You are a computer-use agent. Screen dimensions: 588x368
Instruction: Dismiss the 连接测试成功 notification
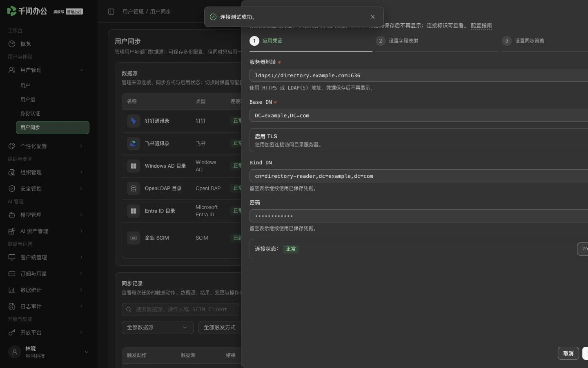pyautogui.click(x=373, y=17)
